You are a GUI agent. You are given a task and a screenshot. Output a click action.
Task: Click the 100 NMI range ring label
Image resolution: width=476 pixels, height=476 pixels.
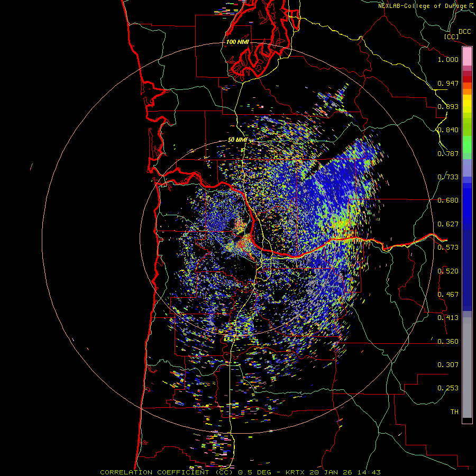(237, 42)
